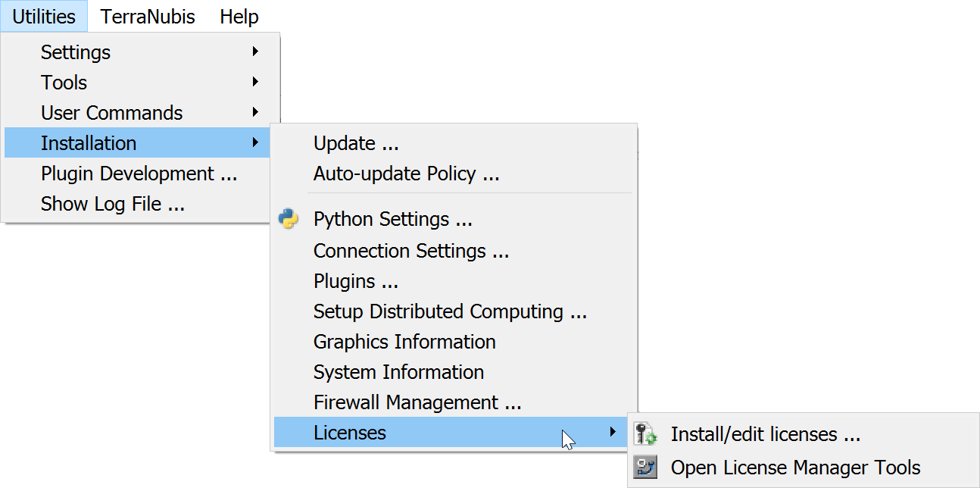Viewport: 980px width, 488px height.
Task: Choose Install/edit licenses option
Action: pyautogui.click(x=804, y=434)
